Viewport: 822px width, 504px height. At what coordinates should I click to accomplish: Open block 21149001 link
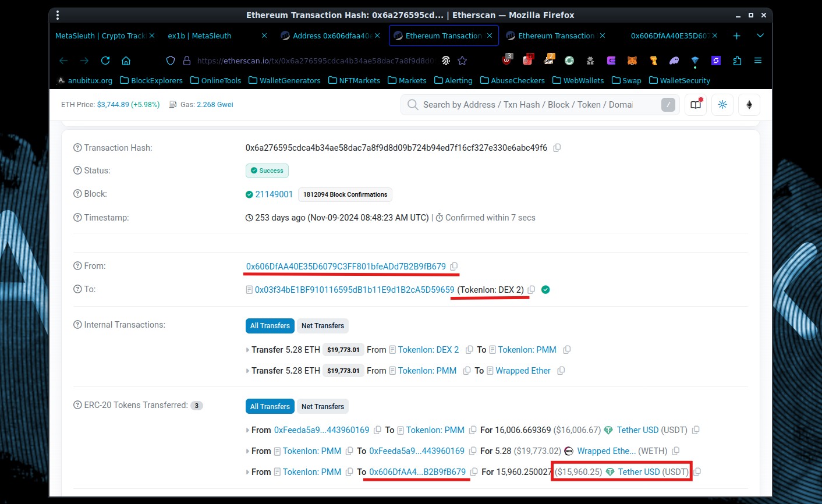pos(274,194)
